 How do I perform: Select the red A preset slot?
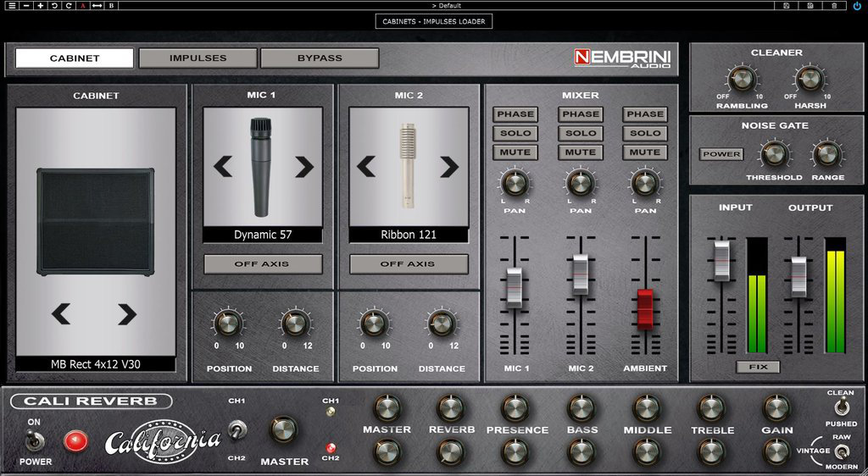(x=83, y=6)
